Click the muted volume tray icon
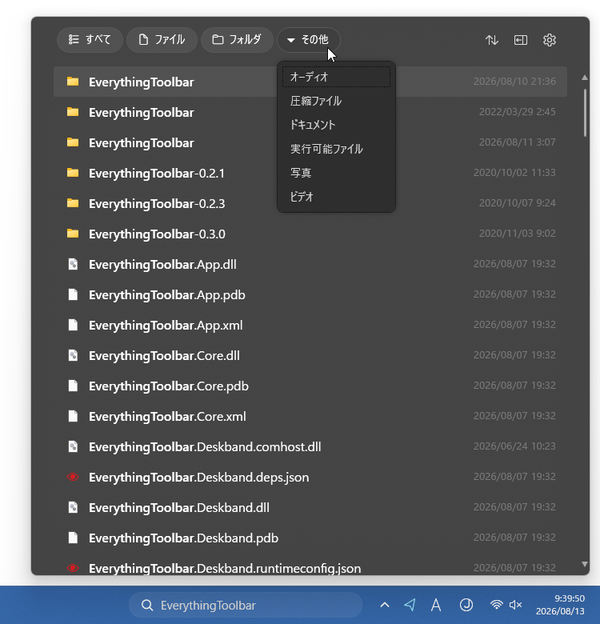Screen dimensions: 600x624 pyautogui.click(x=515, y=605)
